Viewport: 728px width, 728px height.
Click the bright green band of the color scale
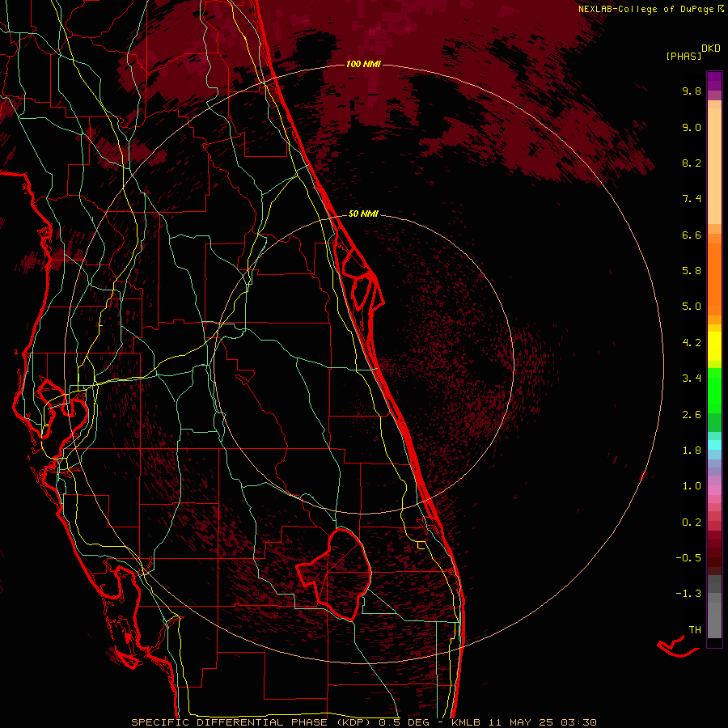pos(714,391)
